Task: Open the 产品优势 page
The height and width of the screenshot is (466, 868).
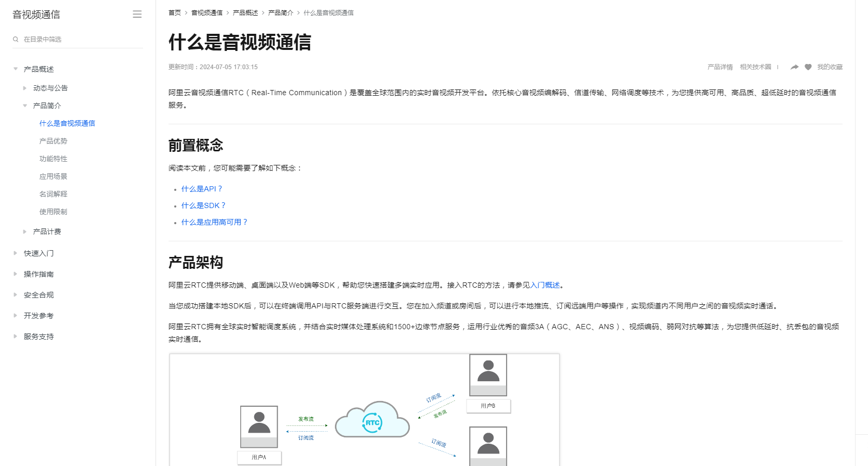Action: [x=53, y=141]
